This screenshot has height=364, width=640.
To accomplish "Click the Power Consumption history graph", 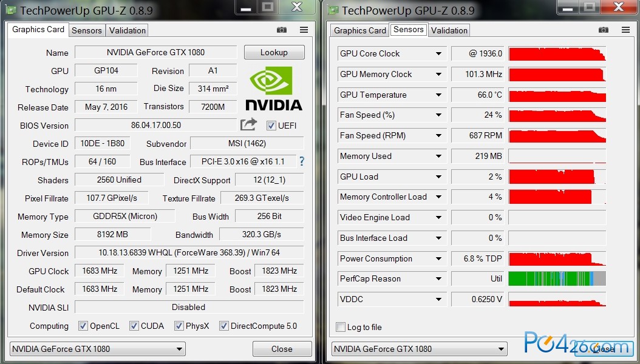I will (557, 258).
